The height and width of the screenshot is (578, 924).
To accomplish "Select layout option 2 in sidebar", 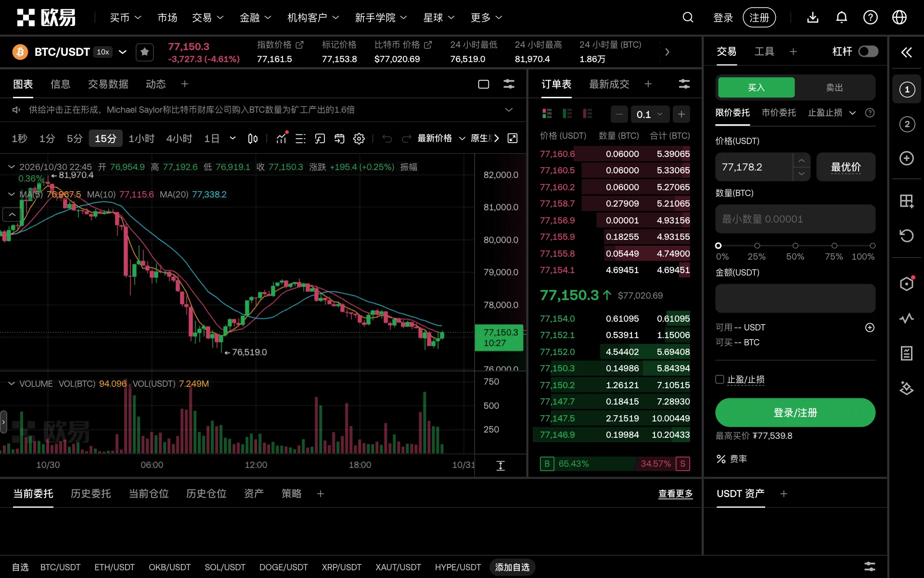I will pyautogui.click(x=907, y=124).
